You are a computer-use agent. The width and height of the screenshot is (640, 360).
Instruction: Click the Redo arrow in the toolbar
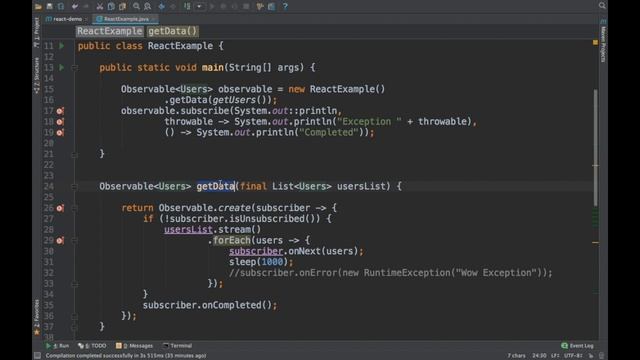pos(86,7)
